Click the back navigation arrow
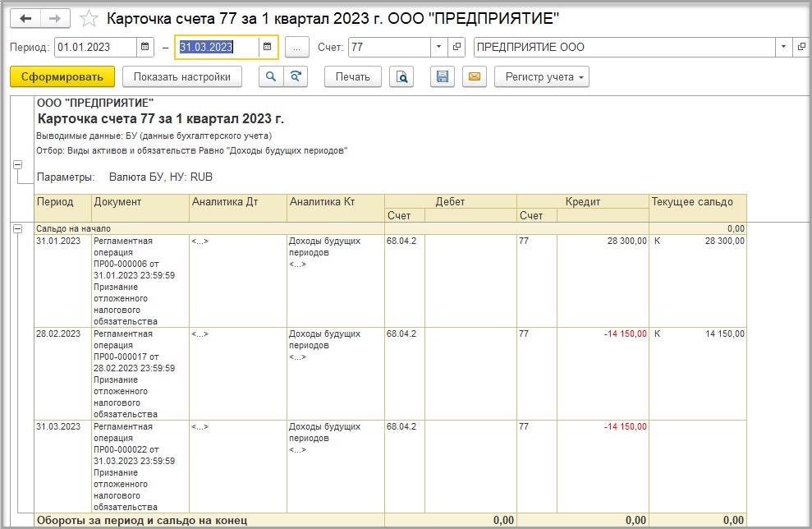 click(x=25, y=18)
